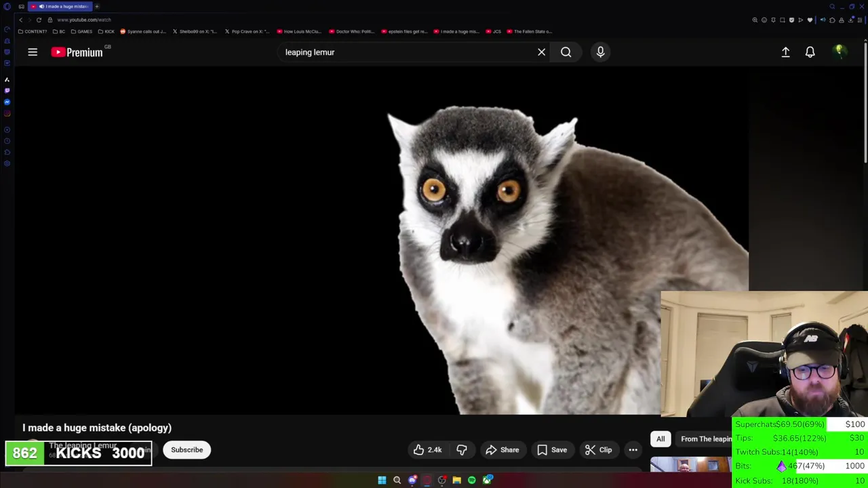Open the CONTENT? bookmarks folder
The image size is (868, 488).
(x=33, y=31)
